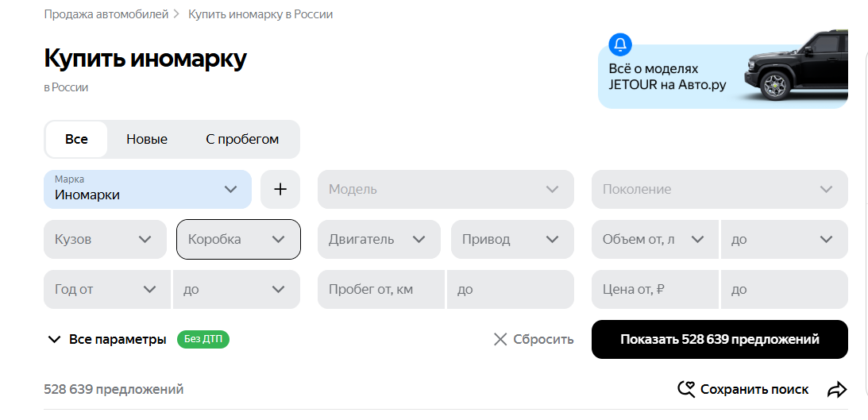Click the X reset icon next to Сбросить
The height and width of the screenshot is (420, 868).
point(500,340)
